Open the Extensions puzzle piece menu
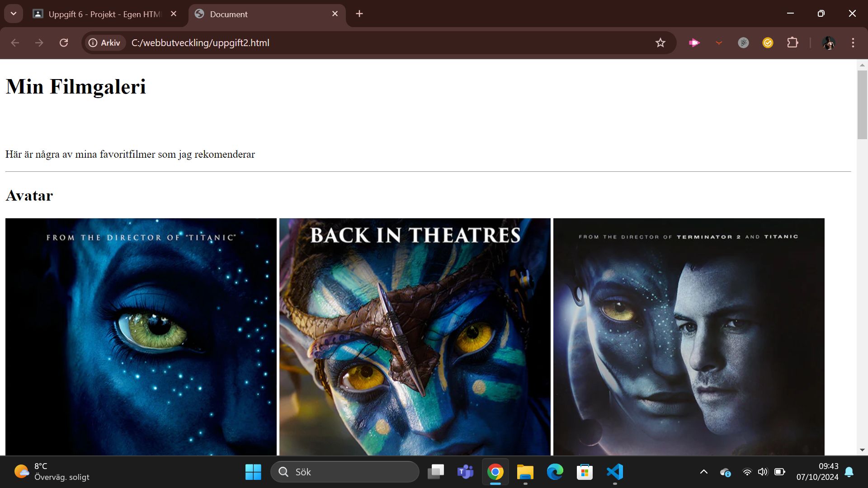Image resolution: width=868 pixels, height=488 pixels. (793, 42)
